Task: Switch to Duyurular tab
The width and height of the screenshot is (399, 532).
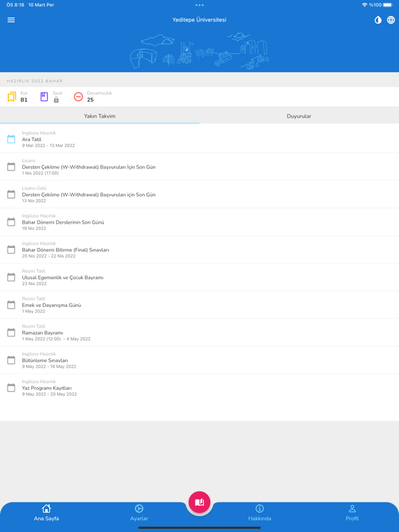Action: (x=299, y=116)
